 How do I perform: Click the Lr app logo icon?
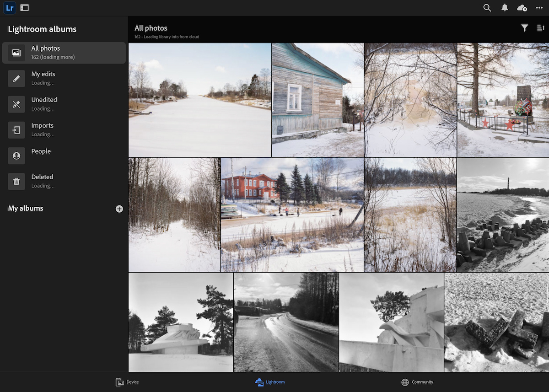(9, 8)
